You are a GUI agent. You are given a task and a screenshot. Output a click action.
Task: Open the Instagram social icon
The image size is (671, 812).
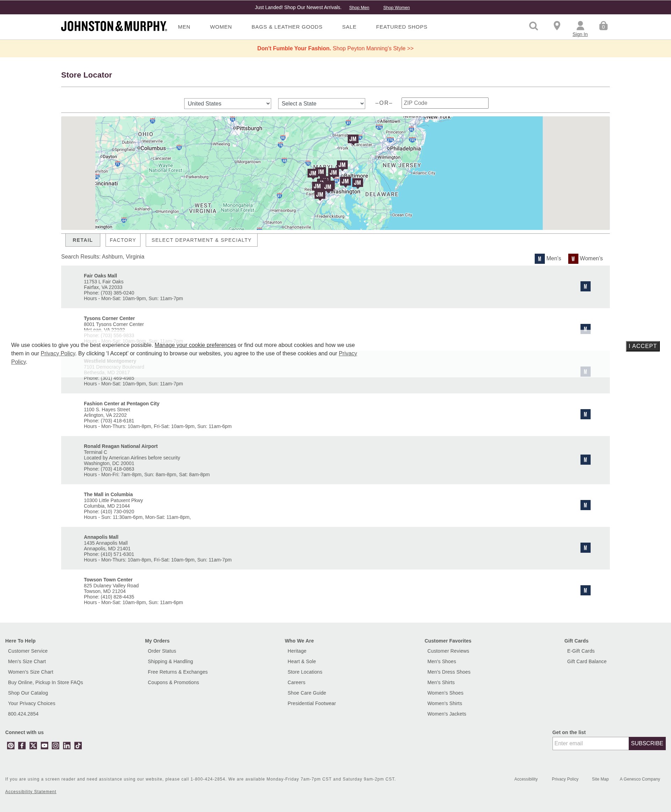click(56, 746)
